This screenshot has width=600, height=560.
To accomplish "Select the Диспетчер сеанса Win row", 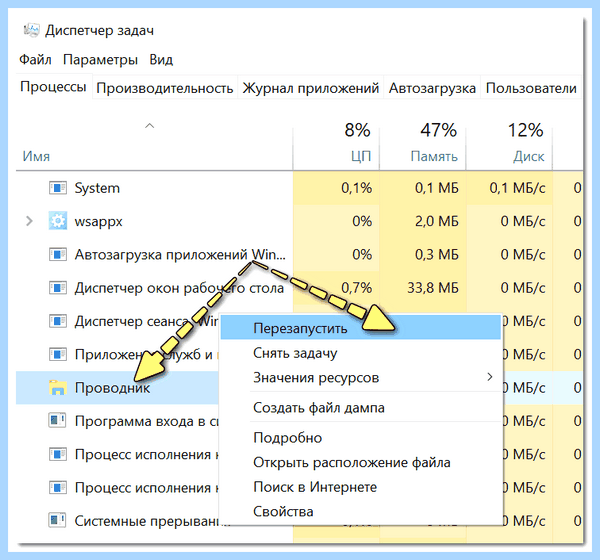I will click(x=117, y=321).
